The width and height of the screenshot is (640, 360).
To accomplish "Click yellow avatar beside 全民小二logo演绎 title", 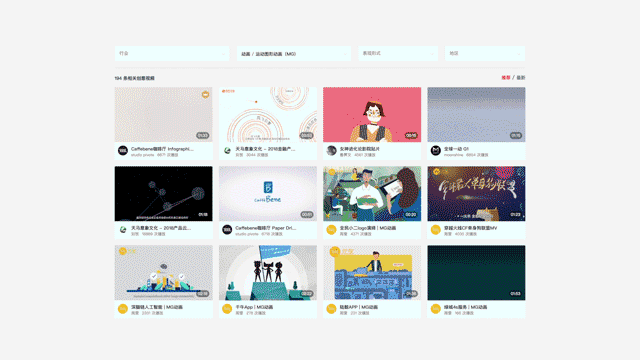I will tap(331, 230).
